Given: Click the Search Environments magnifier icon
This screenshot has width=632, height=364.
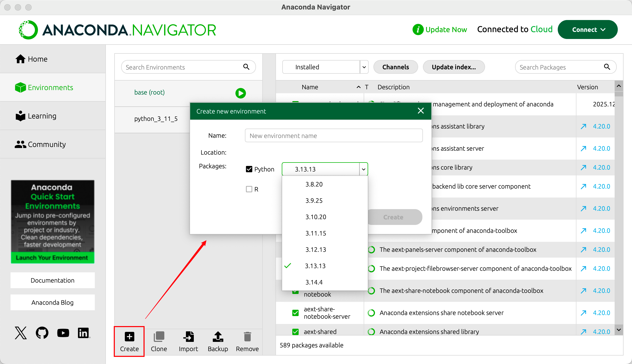Looking at the screenshot, I should point(246,67).
